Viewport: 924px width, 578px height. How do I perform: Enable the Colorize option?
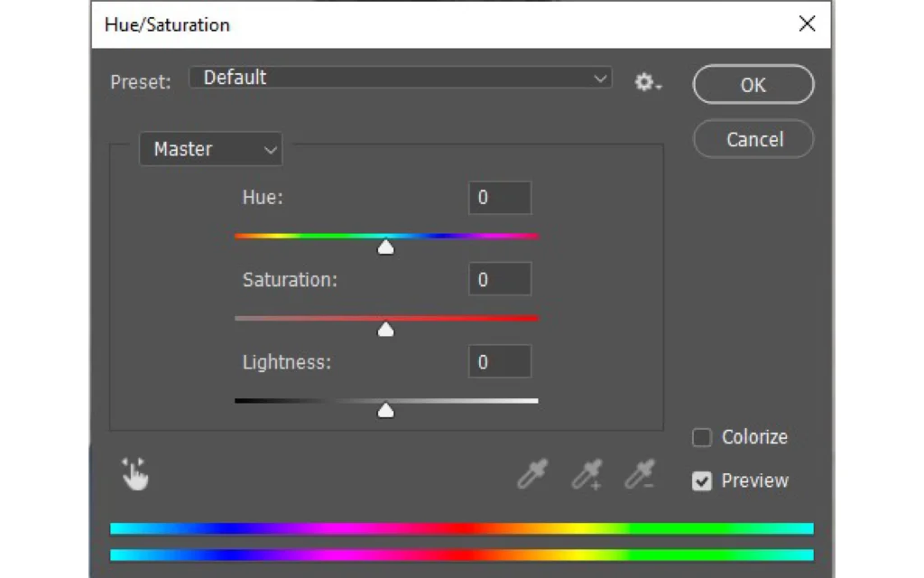click(701, 437)
